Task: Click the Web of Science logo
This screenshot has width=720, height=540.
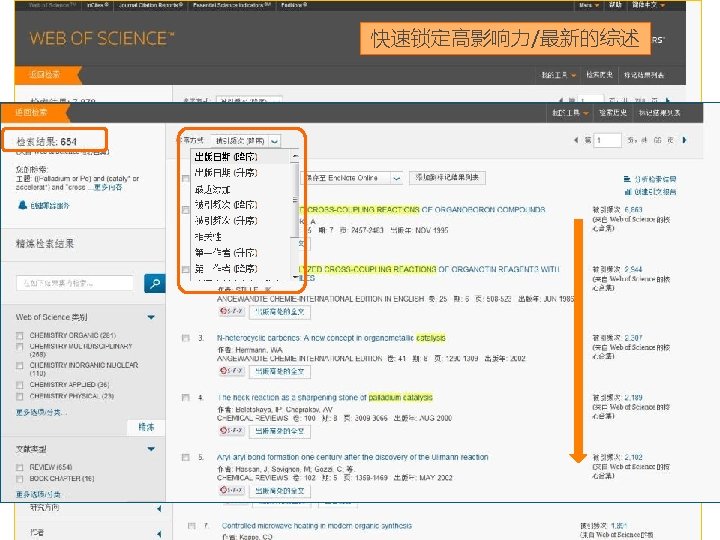Action: [102, 38]
